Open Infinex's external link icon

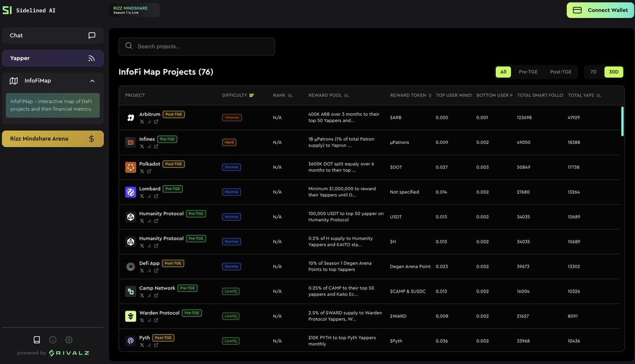156,147
